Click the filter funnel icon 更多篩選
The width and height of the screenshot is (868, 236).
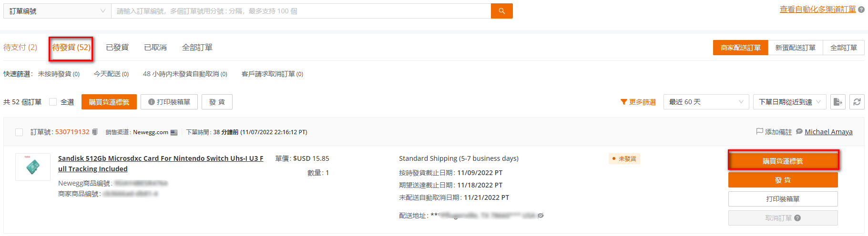pos(623,102)
